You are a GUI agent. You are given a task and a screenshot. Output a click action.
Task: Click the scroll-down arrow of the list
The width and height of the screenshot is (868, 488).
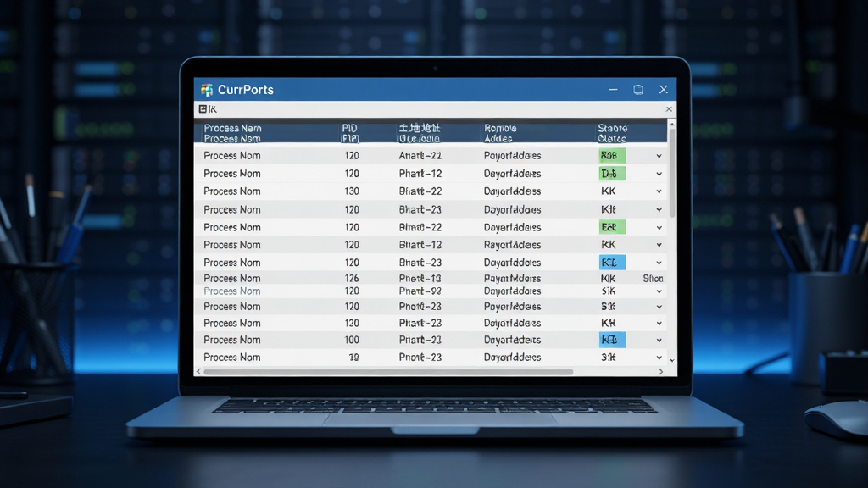(x=672, y=360)
